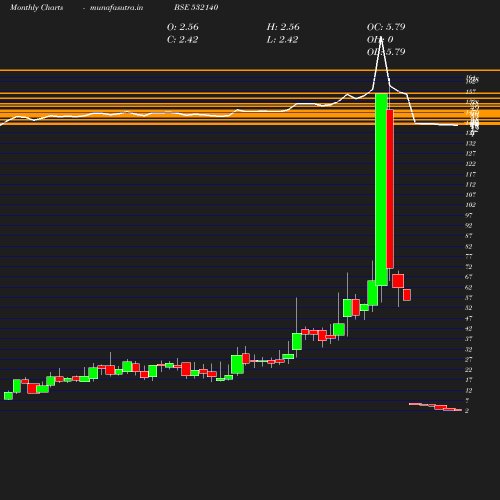The width and height of the screenshot is (500, 500).
Task: Click the 97 price axis label
Action: coord(469,215)
